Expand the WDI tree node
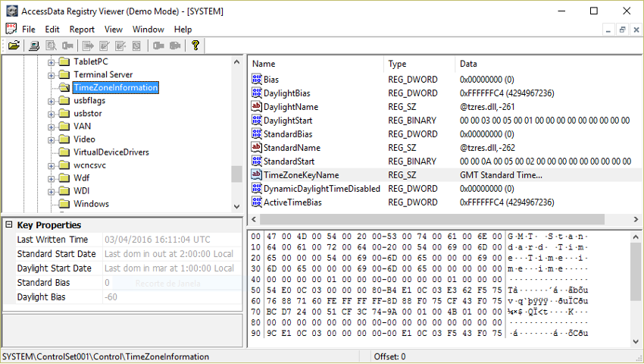 (x=51, y=192)
